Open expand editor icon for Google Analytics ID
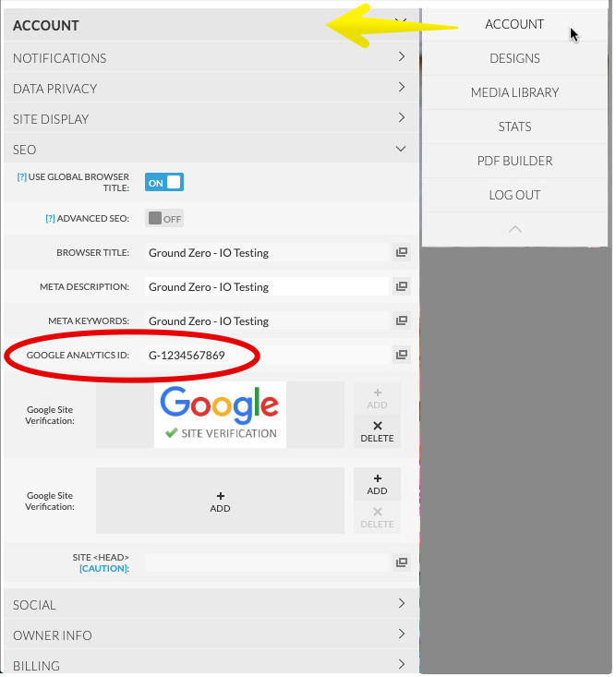The height and width of the screenshot is (677, 616). tap(404, 357)
